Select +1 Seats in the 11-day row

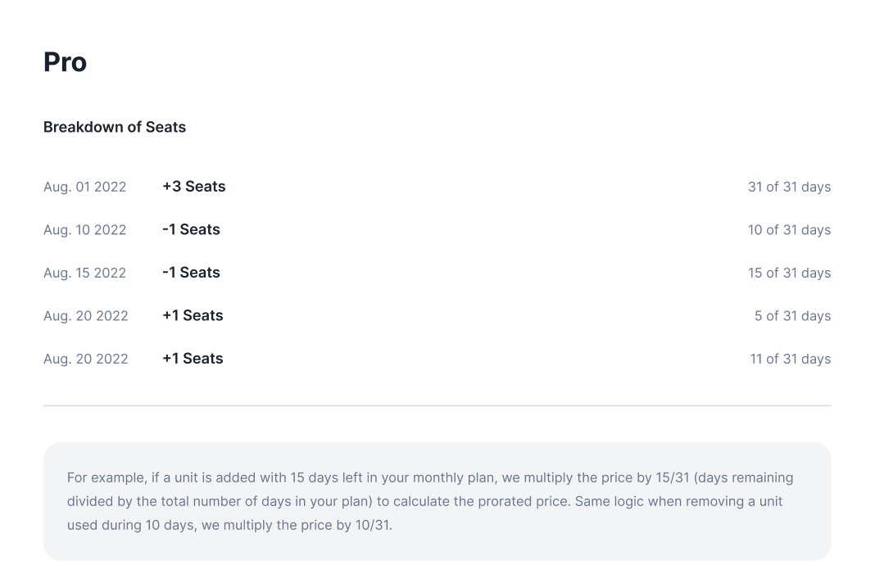(193, 359)
